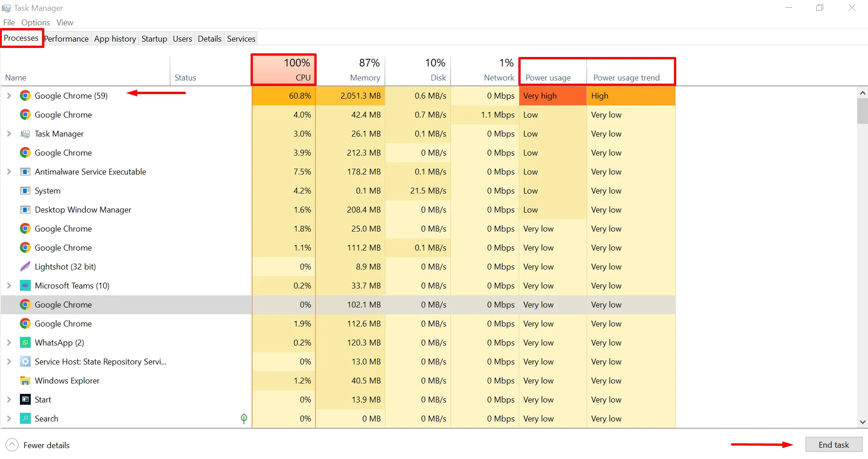868x459 pixels.
Task: Click the Start process icon
Action: (25, 400)
